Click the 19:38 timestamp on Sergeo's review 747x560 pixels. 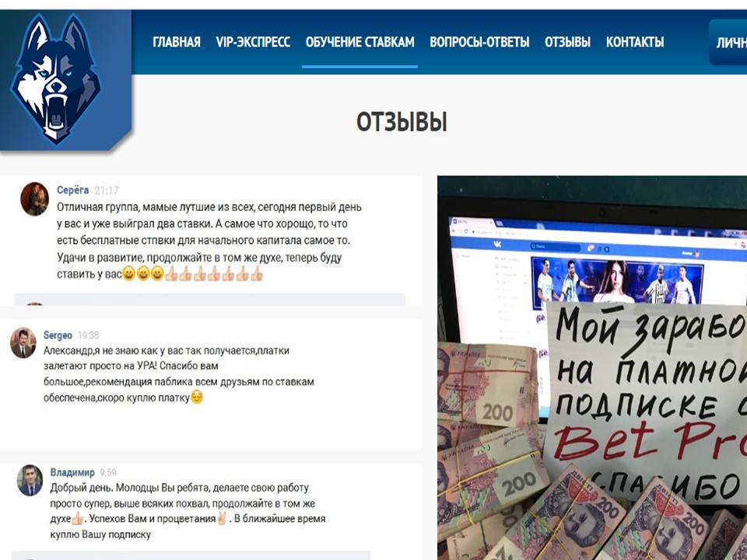pyautogui.click(x=88, y=335)
